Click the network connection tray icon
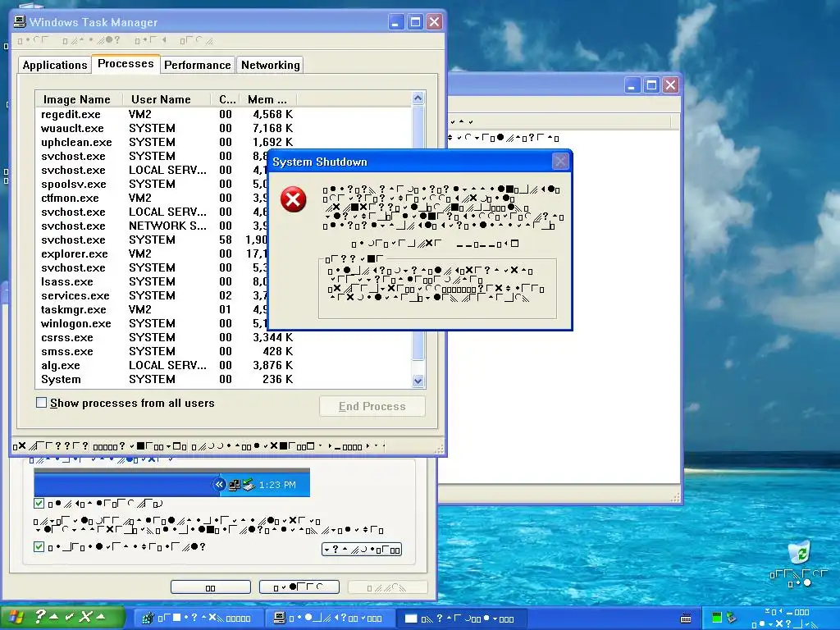Viewport: 840px width, 630px height. click(731, 618)
